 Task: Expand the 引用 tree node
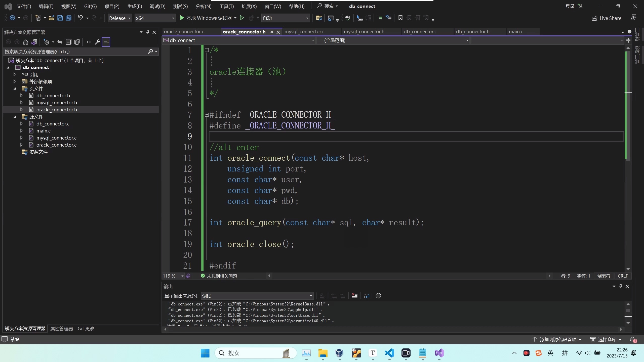coord(15,74)
